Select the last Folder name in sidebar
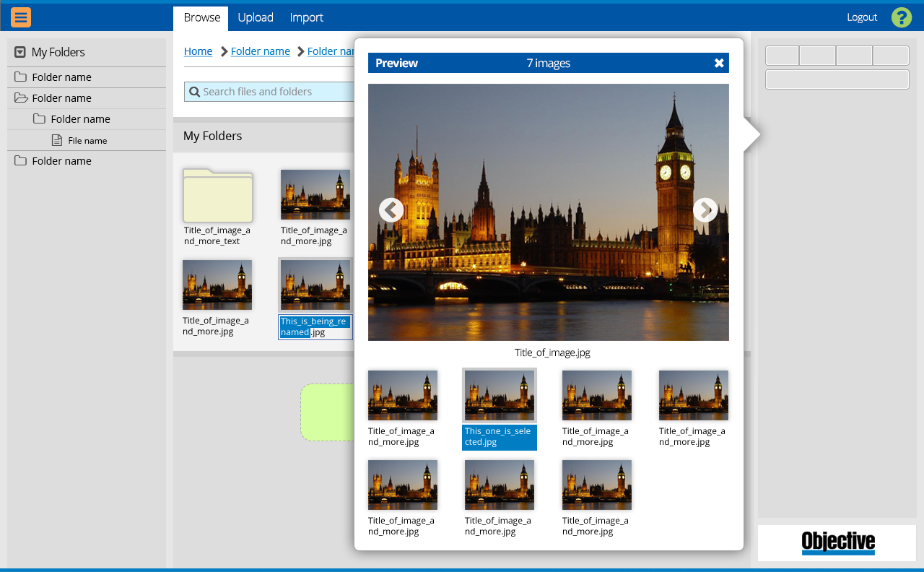This screenshot has width=924, height=572. click(87, 161)
